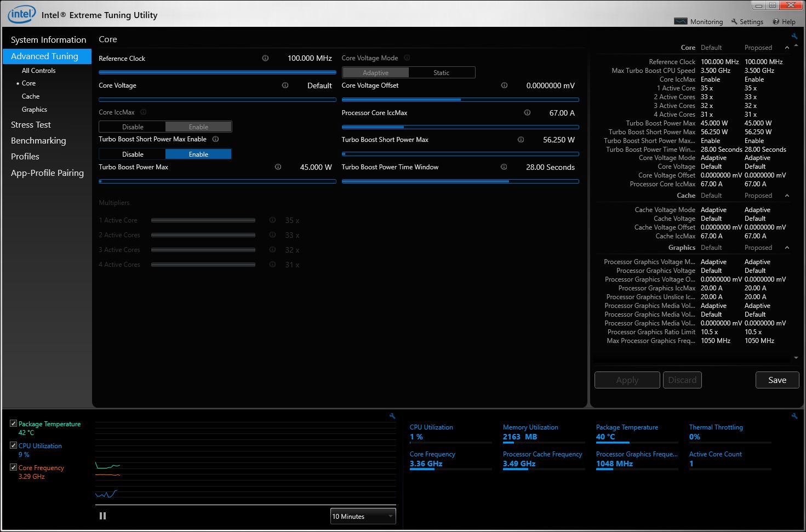This screenshot has height=532, width=806.
Task: Open Settings with the wrench icon
Action: tap(747, 22)
